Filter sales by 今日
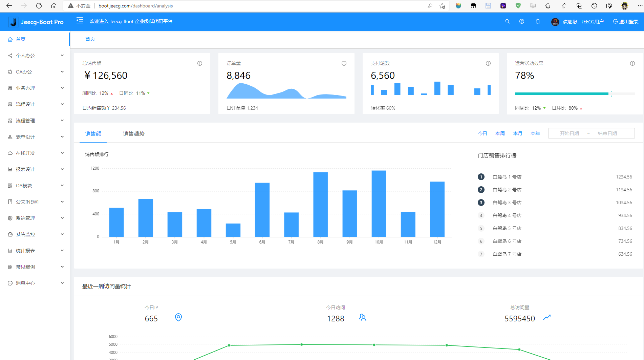The height and width of the screenshot is (360, 644). 482,133
